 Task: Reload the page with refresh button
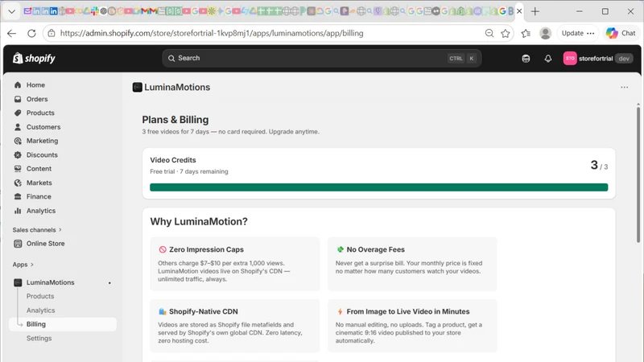point(31,33)
